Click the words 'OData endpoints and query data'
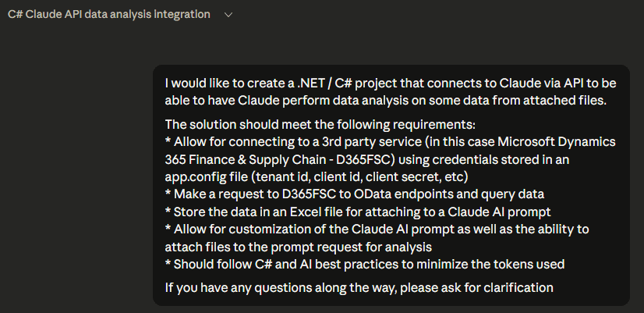 pyautogui.click(x=456, y=194)
